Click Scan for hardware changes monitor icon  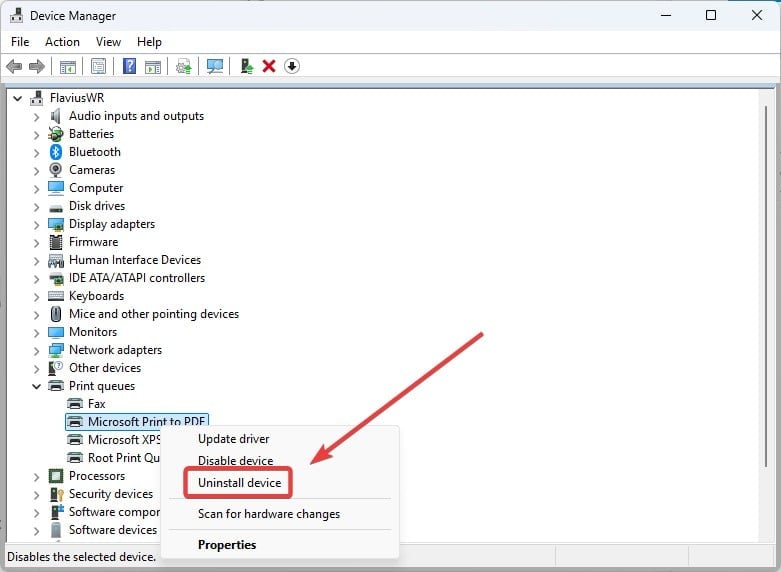(x=215, y=66)
